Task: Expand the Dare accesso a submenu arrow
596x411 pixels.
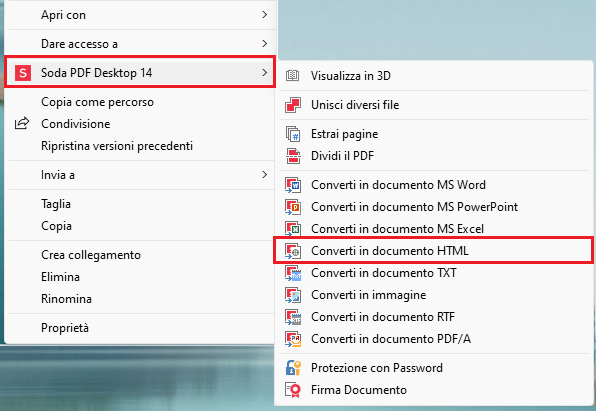Action: point(265,43)
